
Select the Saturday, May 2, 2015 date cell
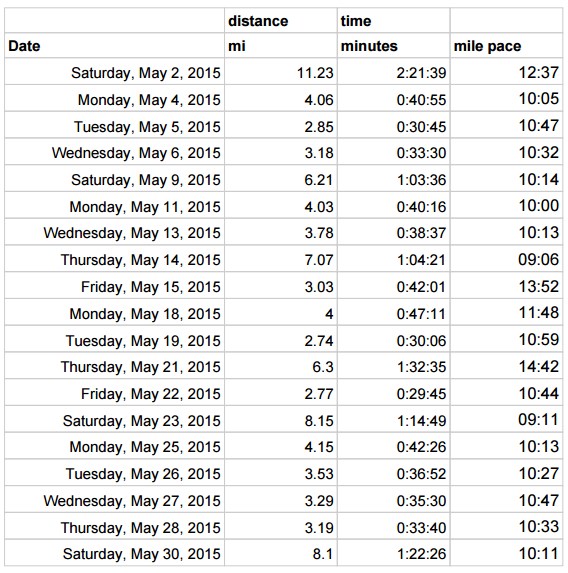(x=114, y=72)
